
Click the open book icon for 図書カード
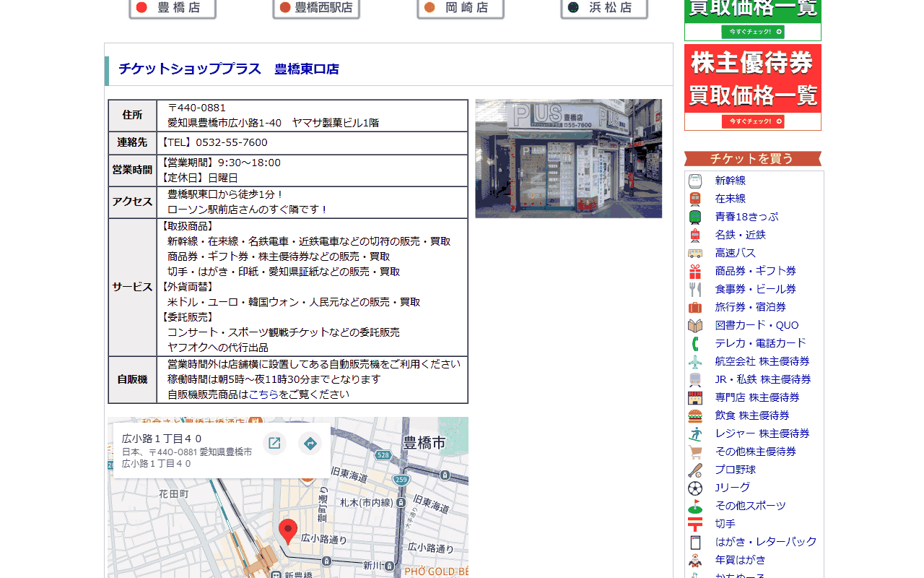click(x=695, y=325)
